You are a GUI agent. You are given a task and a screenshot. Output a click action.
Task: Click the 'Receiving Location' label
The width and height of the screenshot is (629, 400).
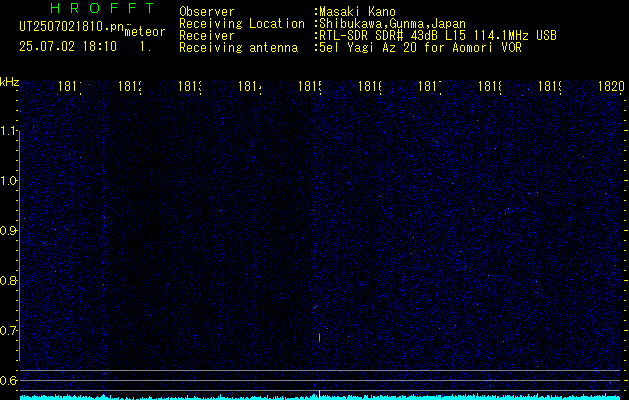point(242,24)
